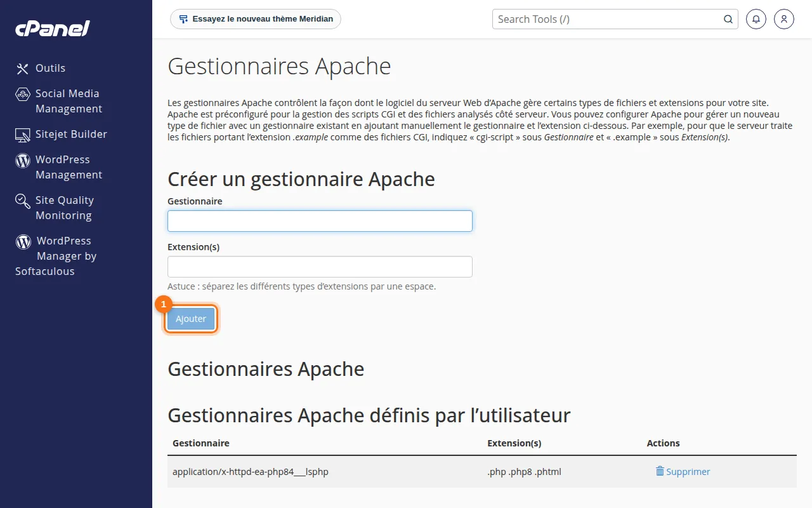Open user account menu icon

784,19
